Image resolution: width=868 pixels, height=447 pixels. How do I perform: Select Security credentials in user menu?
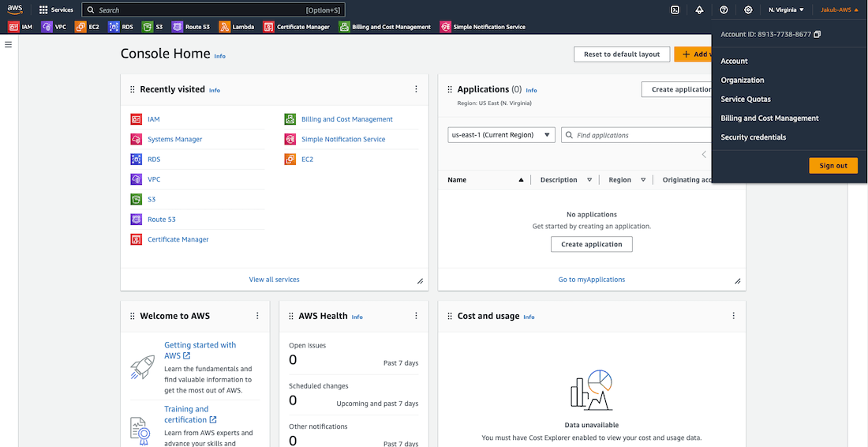tap(754, 137)
